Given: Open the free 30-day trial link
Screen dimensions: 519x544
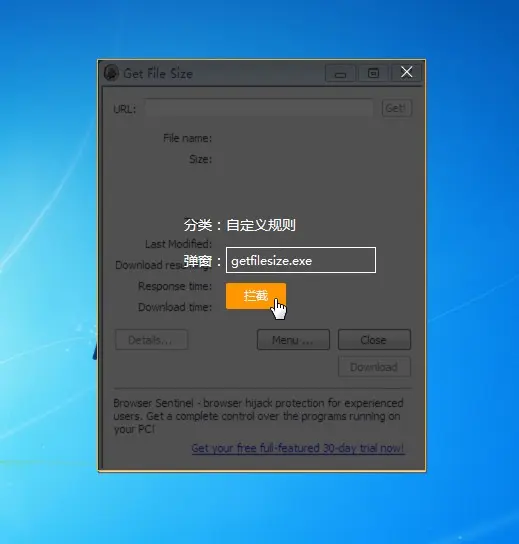Looking at the screenshot, I should 298,448.
